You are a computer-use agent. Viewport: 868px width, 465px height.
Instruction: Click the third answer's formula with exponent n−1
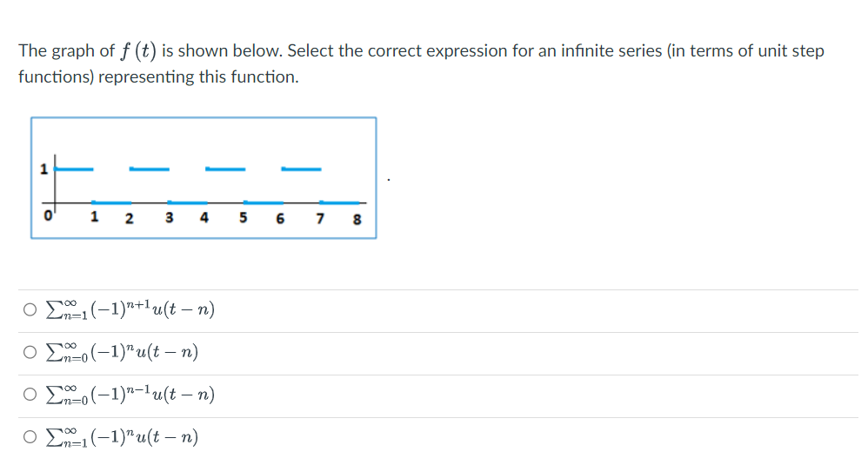(127, 395)
